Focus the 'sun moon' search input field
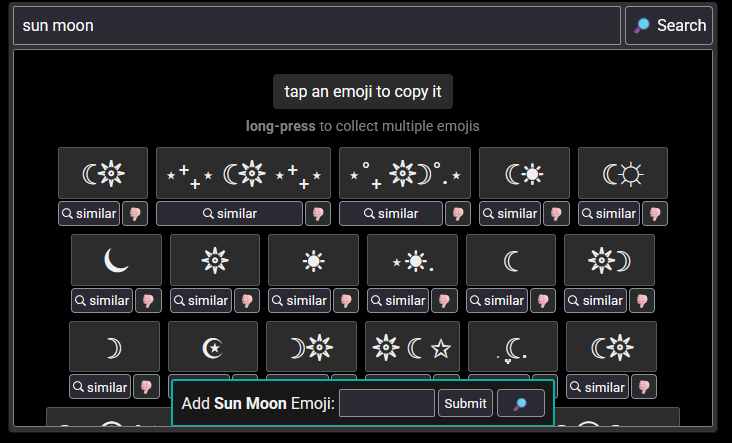The image size is (732, 443). pyautogui.click(x=317, y=26)
